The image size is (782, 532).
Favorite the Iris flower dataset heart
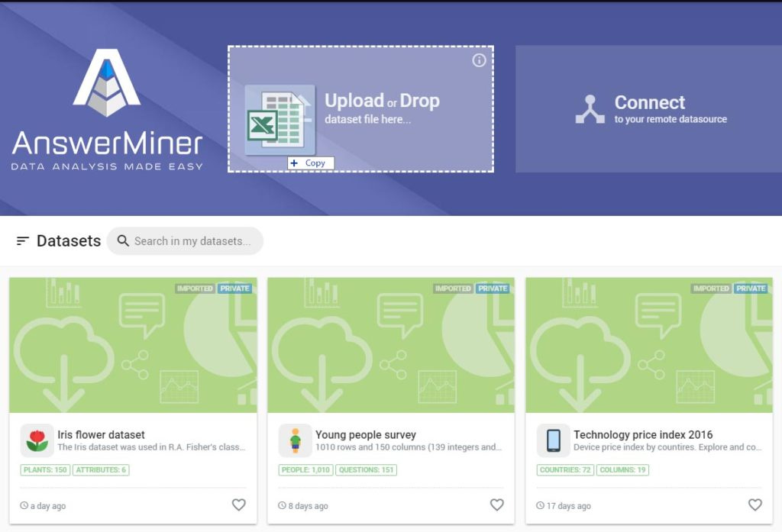[x=239, y=505]
